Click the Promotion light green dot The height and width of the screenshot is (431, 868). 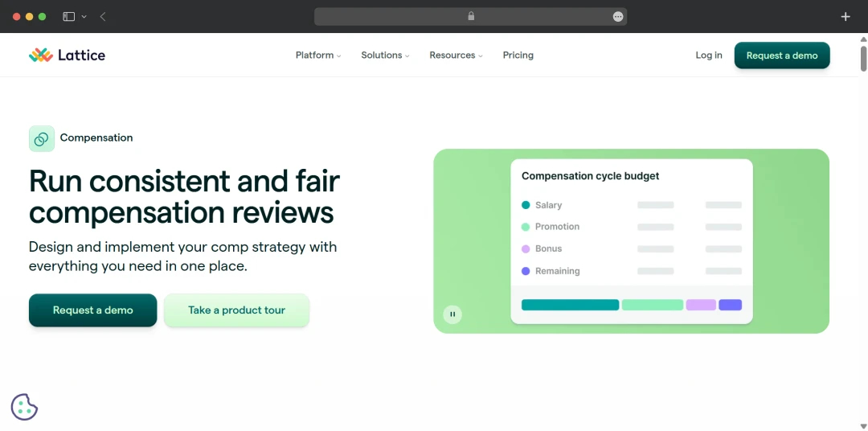pyautogui.click(x=526, y=227)
